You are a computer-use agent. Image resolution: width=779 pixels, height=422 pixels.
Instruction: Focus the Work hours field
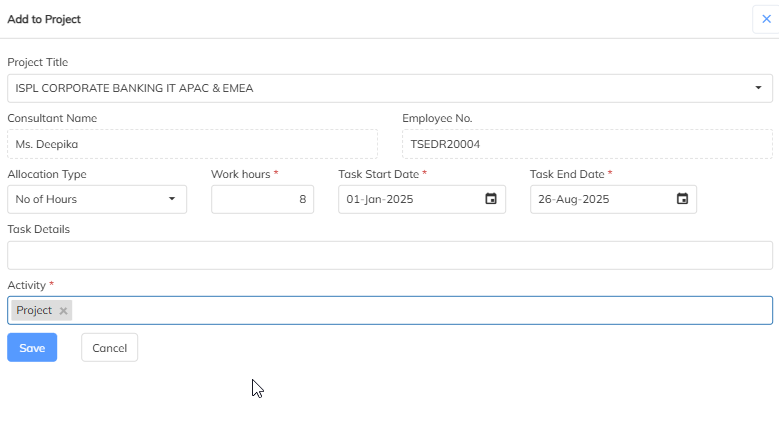pyautogui.click(x=262, y=199)
